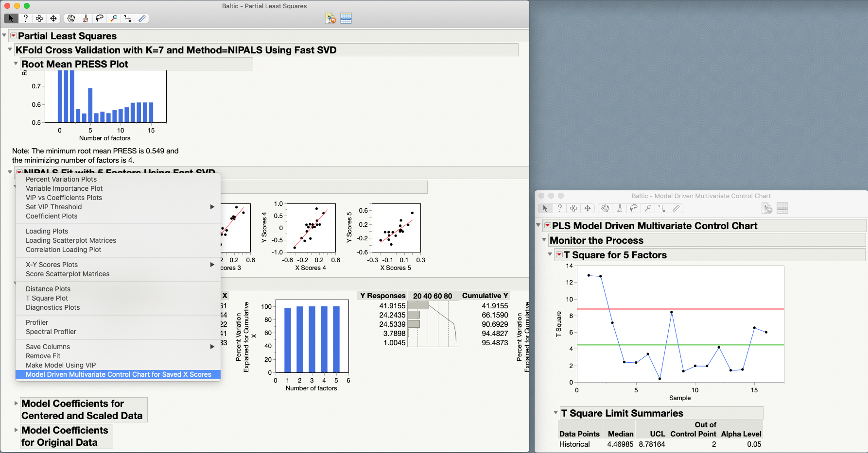
Task: Choose the lasso selection tool
Action: tap(100, 18)
